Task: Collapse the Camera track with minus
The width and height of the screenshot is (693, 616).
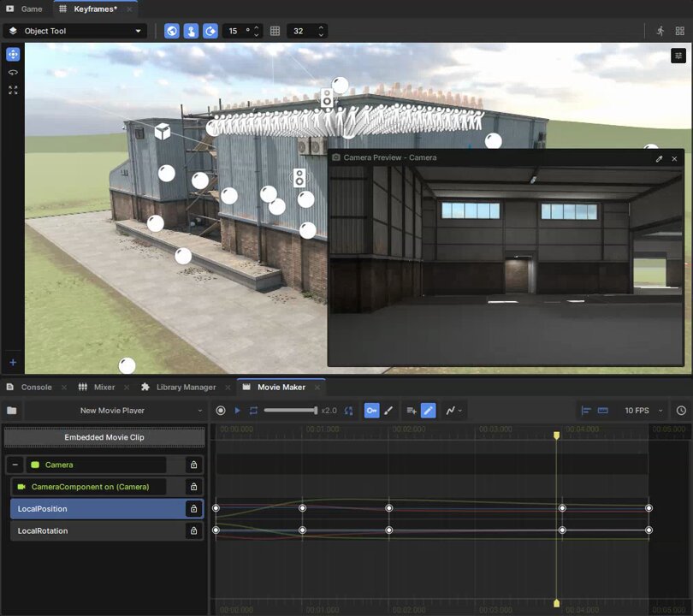Action: tap(15, 465)
